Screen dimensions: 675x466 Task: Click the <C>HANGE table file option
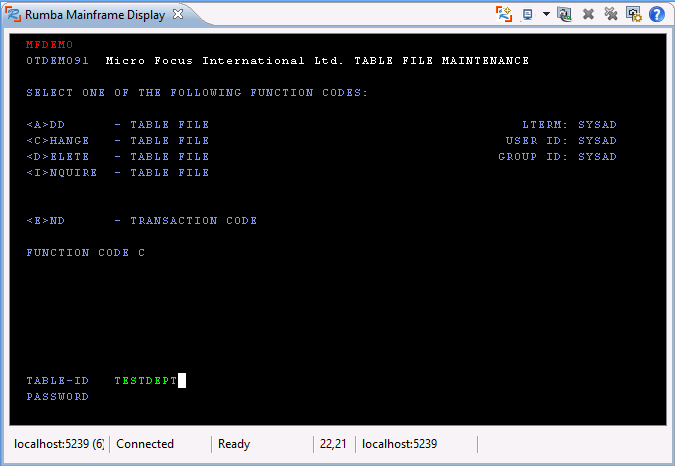point(118,141)
